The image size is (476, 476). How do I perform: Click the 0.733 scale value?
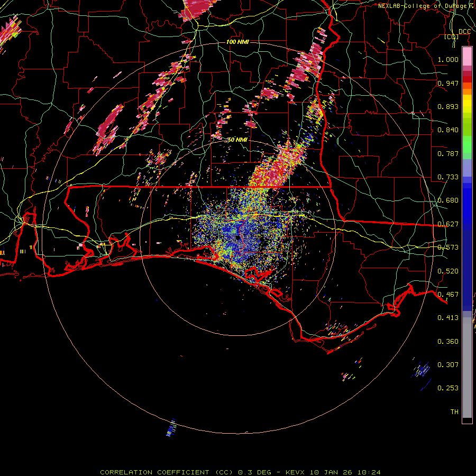coord(448,177)
